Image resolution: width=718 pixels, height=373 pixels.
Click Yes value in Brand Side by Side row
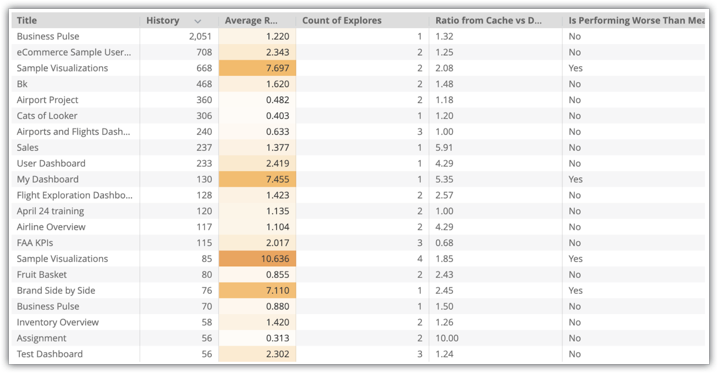point(576,291)
